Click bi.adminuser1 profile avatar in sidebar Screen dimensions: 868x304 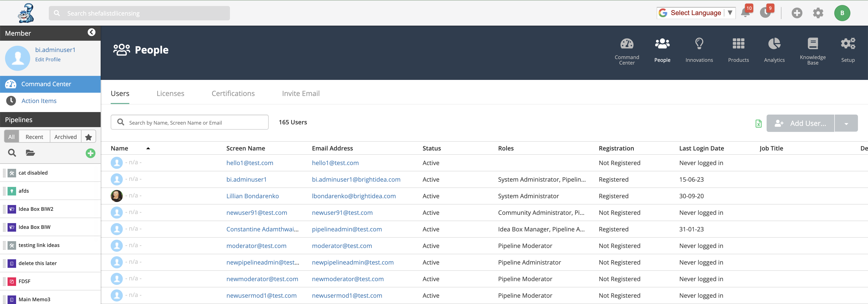pos(18,58)
